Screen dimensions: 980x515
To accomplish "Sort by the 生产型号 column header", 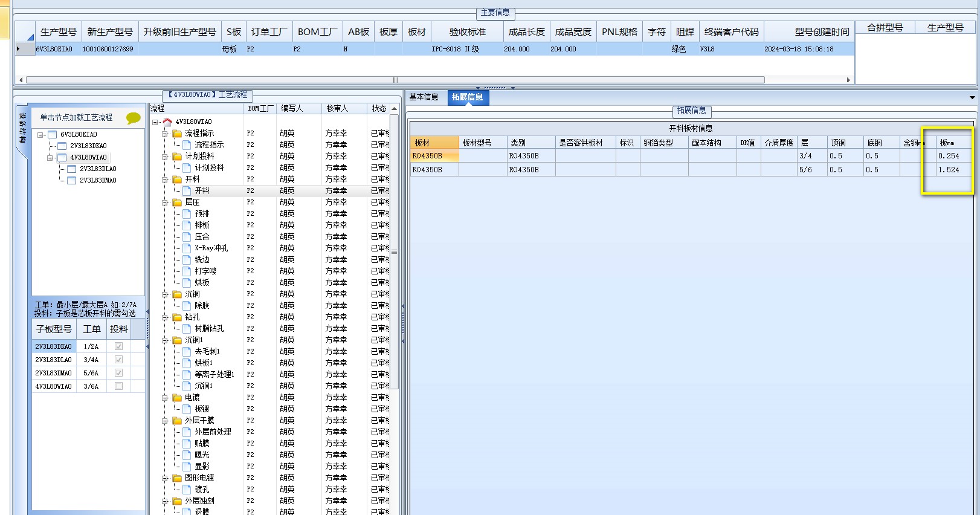I will [58, 32].
